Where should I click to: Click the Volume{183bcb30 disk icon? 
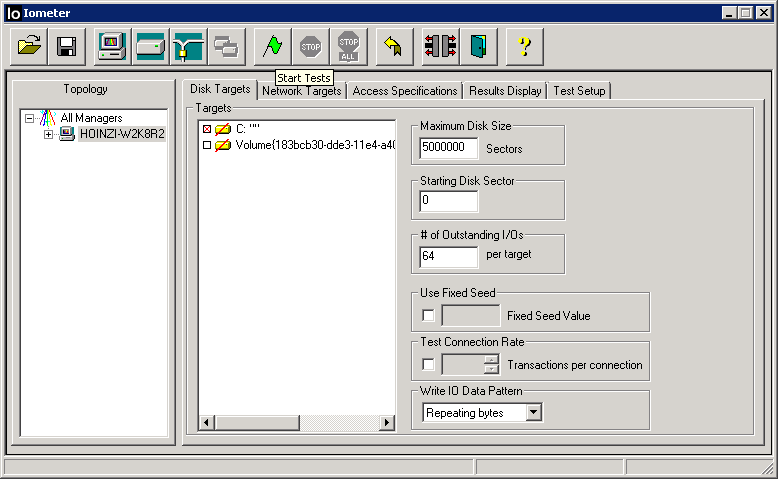click(223, 145)
